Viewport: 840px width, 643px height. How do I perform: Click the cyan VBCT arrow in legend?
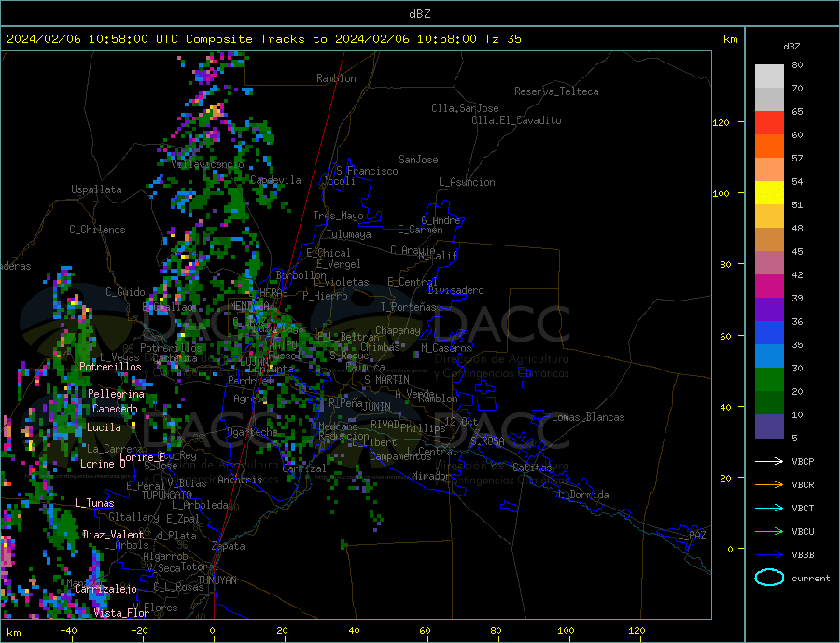click(x=769, y=508)
